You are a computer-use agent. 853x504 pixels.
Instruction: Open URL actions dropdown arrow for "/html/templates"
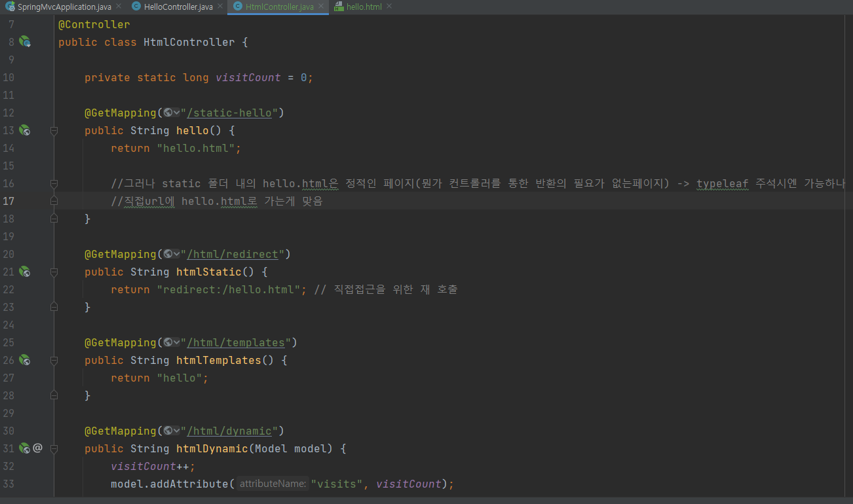pyautogui.click(x=176, y=342)
